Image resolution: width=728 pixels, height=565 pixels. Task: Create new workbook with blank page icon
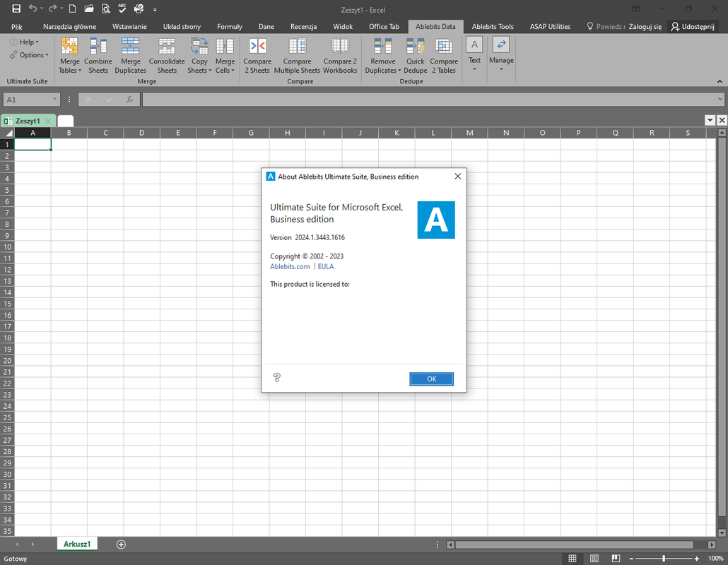(72, 8)
